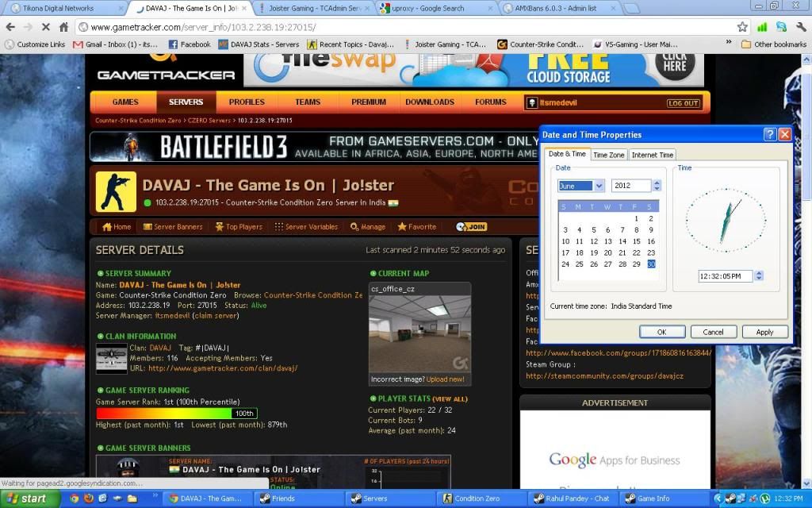The height and width of the screenshot is (508, 812).
Task: Open the PROFILES menu on GameTracker
Action: 247,102
